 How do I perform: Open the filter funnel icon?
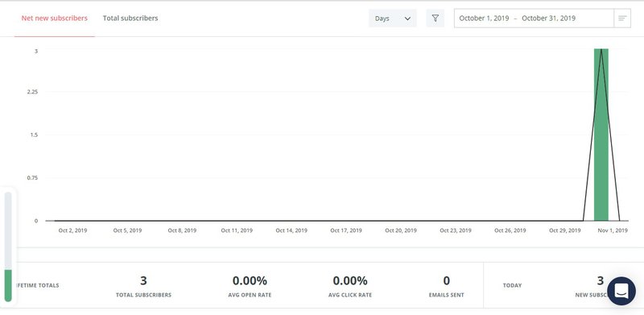[x=435, y=18]
